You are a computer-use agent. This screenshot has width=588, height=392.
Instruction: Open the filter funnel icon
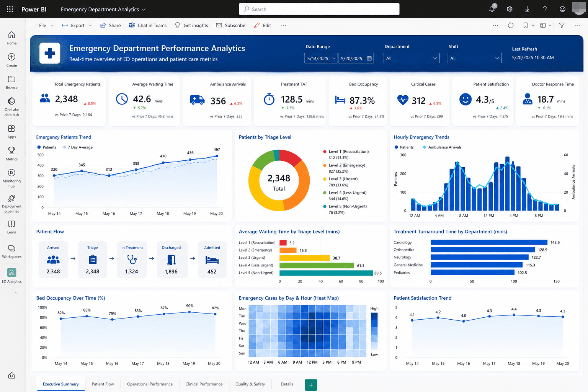pos(562,25)
